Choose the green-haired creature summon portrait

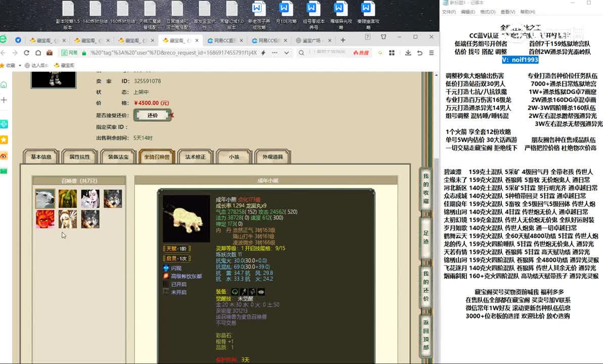tap(67, 199)
